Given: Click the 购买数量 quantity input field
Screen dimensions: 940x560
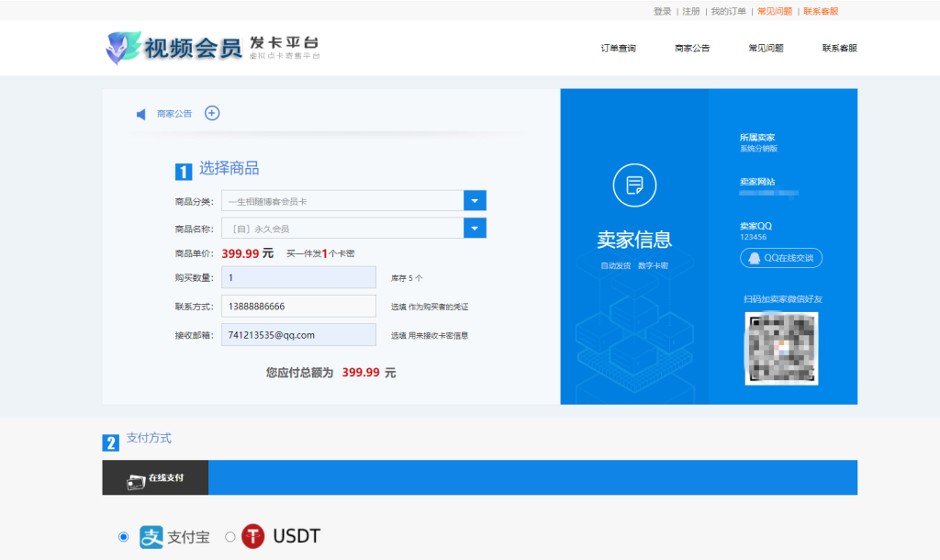Looking at the screenshot, I should click(x=298, y=276).
